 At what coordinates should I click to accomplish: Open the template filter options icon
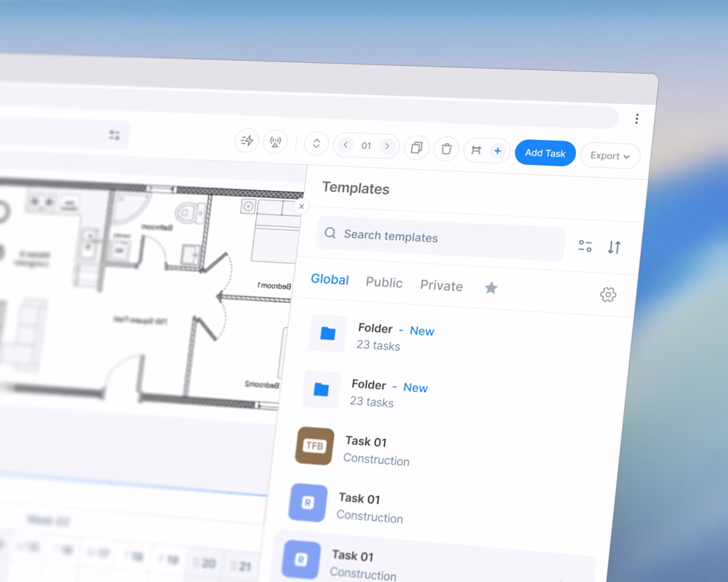585,246
